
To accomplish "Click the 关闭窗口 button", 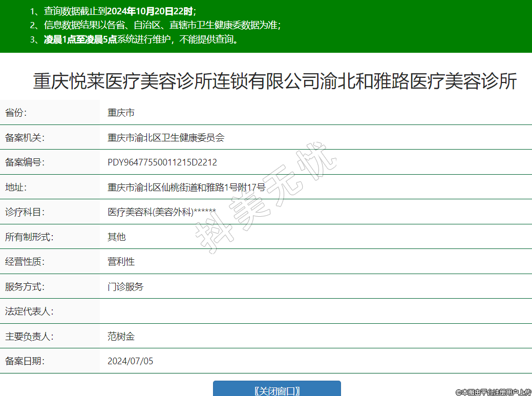I will 276,390.
